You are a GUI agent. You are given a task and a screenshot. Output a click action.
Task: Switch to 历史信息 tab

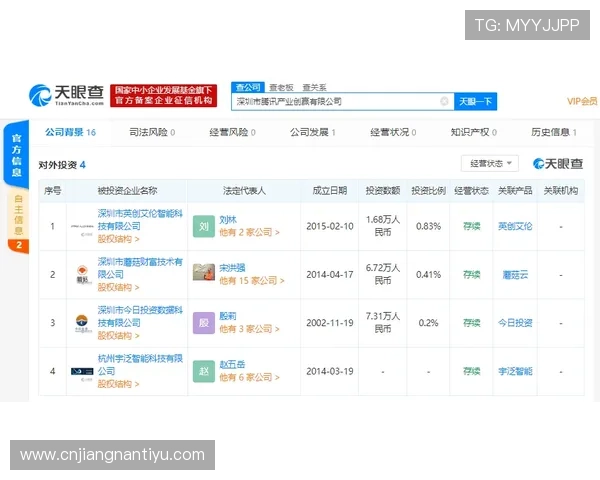[x=554, y=132]
